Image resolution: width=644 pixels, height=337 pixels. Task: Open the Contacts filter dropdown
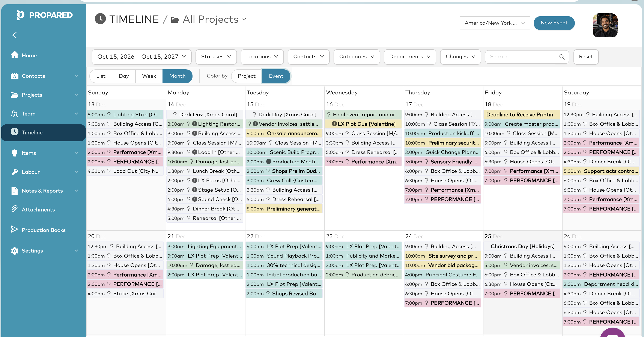coord(308,57)
